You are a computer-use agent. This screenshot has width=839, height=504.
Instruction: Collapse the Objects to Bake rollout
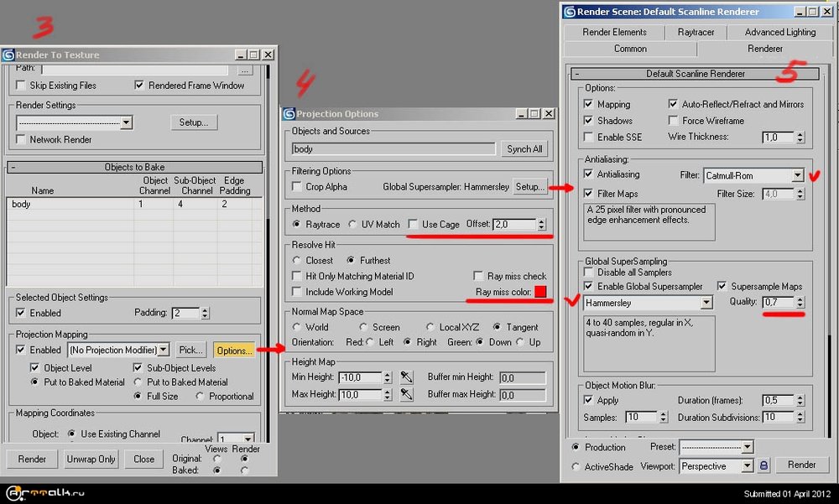coord(13,167)
